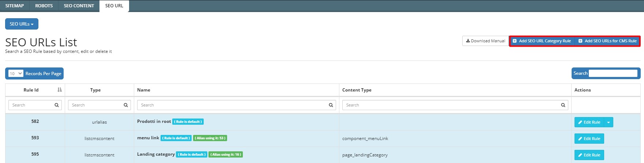Edit rule 593 menu link
This screenshot has height=163, width=644.
click(589, 139)
